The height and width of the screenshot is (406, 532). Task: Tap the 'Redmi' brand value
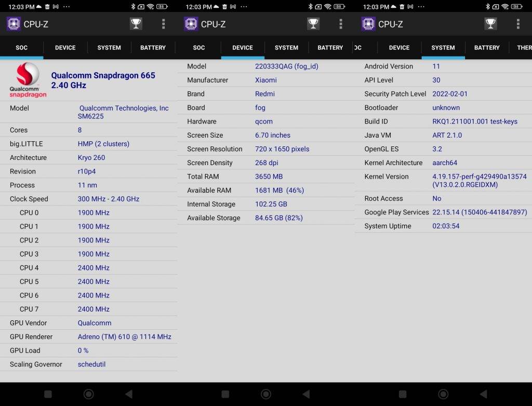tap(265, 94)
